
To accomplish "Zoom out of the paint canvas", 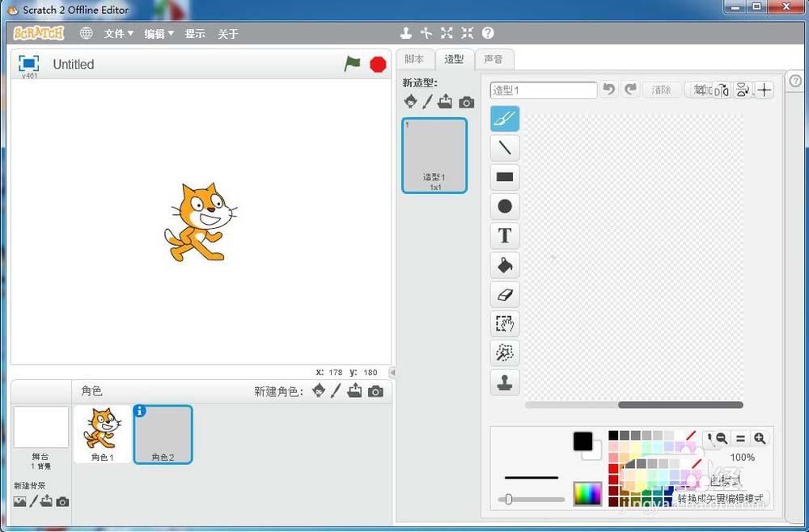I will pyautogui.click(x=722, y=439).
